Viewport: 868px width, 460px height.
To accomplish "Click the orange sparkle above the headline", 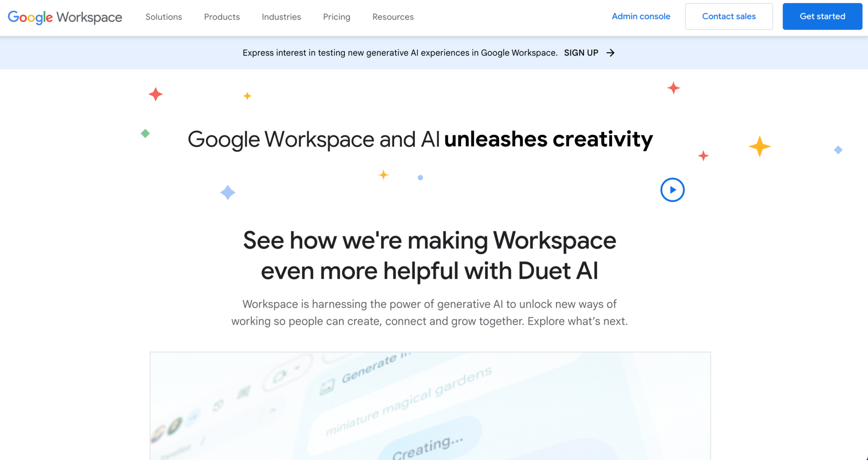I will pos(247,96).
